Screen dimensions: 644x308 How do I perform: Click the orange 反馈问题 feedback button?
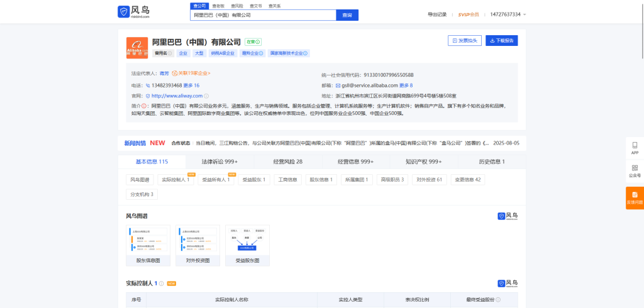point(635,198)
